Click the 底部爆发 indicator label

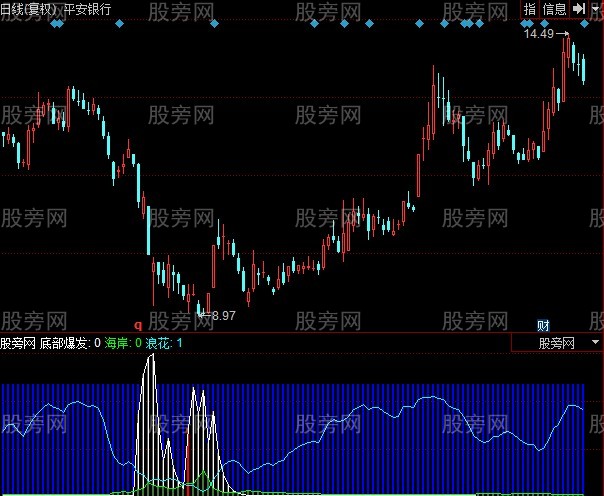pyautogui.click(x=65, y=343)
